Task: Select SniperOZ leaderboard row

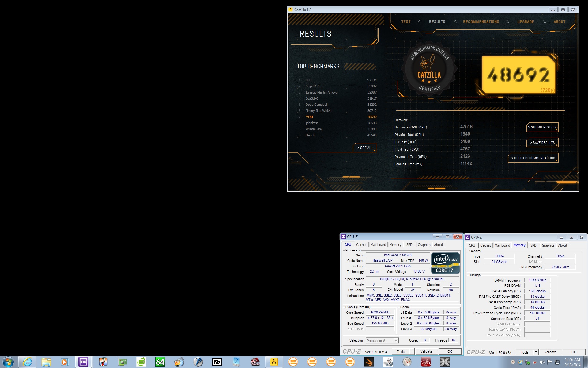Action: tap(337, 86)
